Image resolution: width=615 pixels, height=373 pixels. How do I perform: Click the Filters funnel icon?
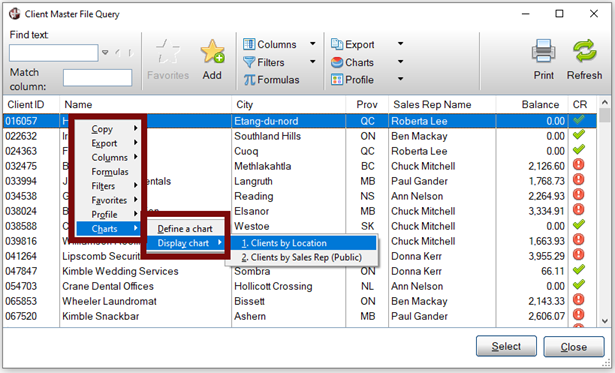249,62
